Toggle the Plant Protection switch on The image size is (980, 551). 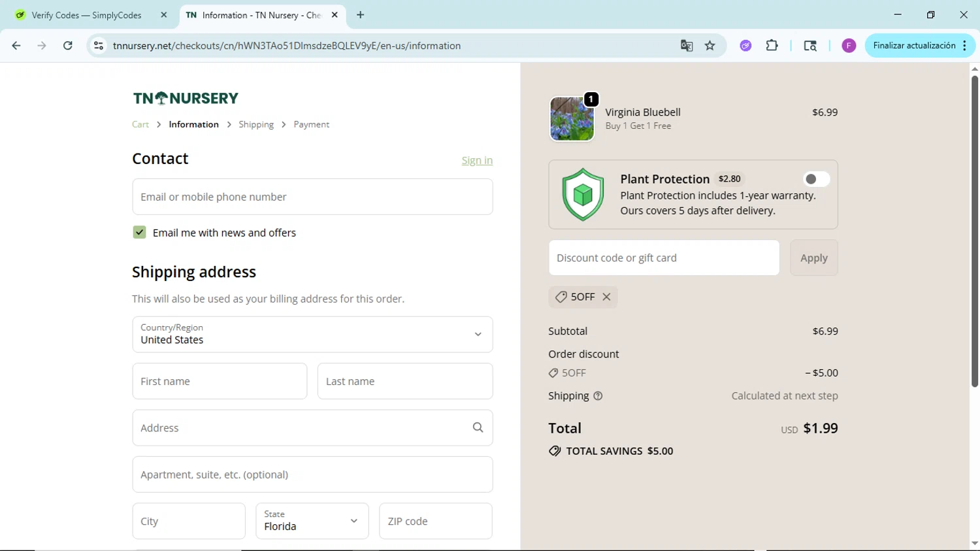click(x=816, y=179)
